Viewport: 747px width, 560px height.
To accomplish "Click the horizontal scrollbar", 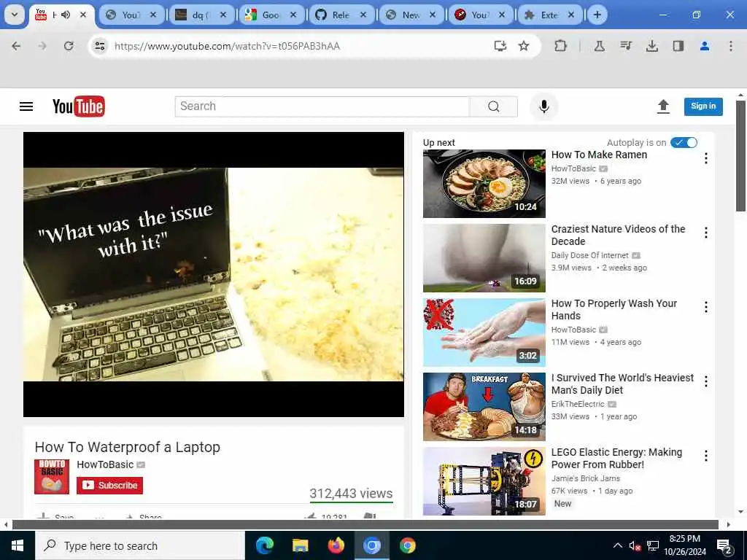I will 365,525.
